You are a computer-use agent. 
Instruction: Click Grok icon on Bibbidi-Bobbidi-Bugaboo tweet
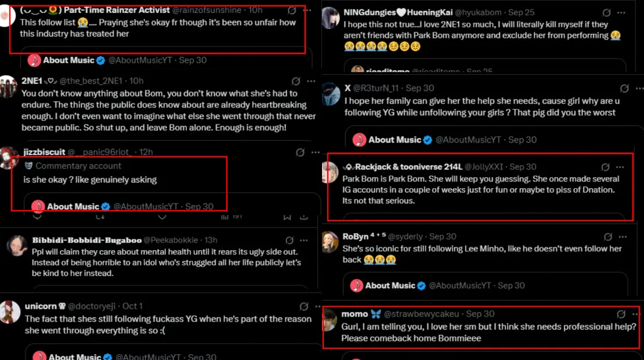tap(290, 240)
